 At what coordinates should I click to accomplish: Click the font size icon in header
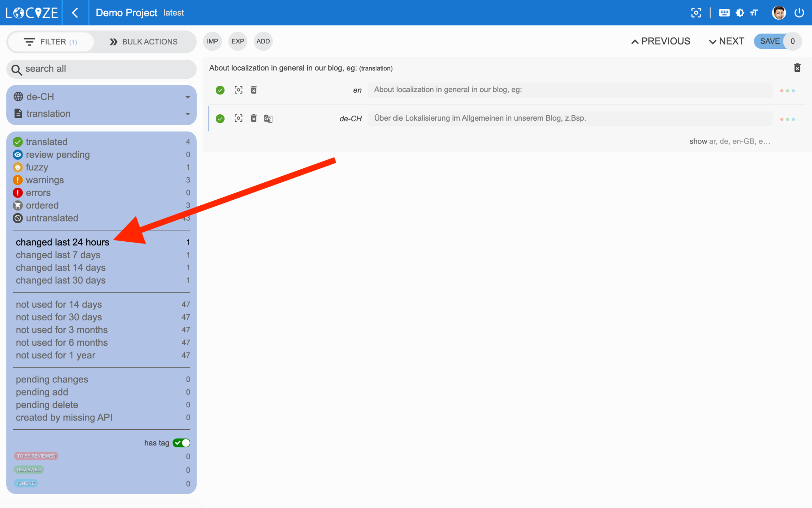754,13
